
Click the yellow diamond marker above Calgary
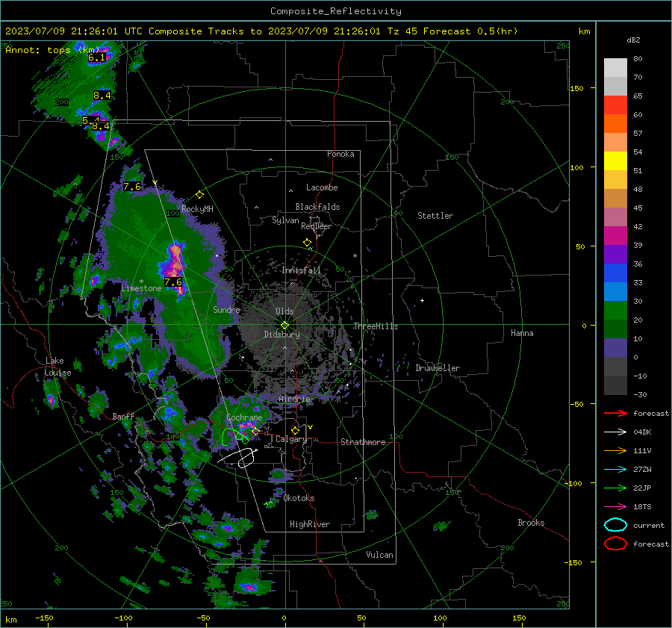point(295,430)
